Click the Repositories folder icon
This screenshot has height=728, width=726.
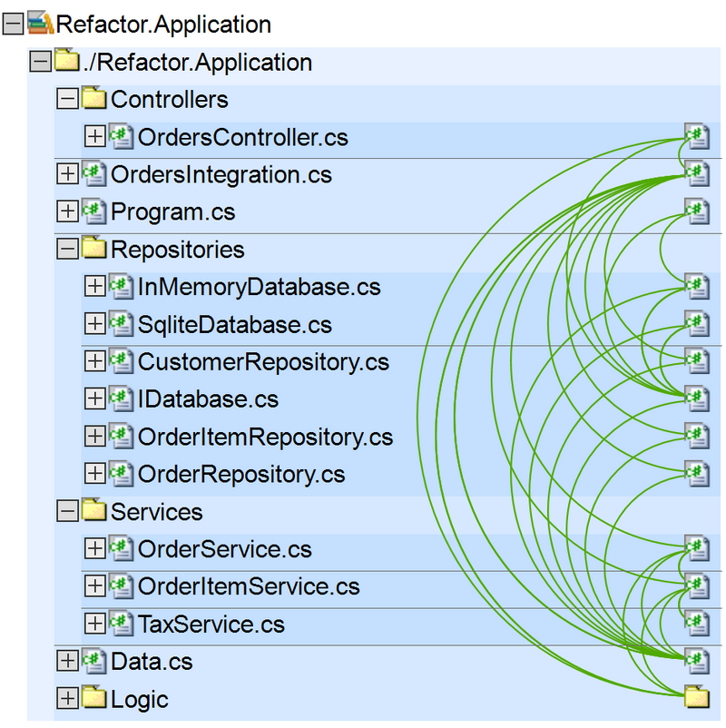tap(94, 248)
